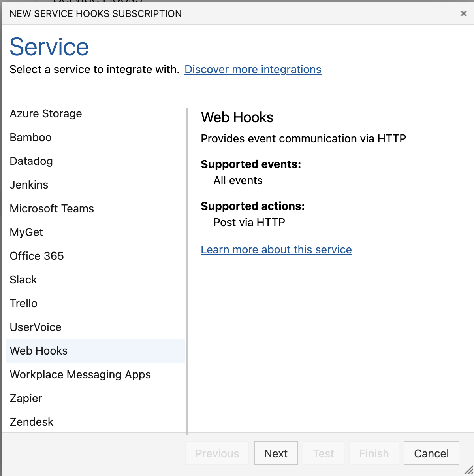Grab the dialog resize handle in corner
The width and height of the screenshot is (474, 476).
(x=468, y=470)
